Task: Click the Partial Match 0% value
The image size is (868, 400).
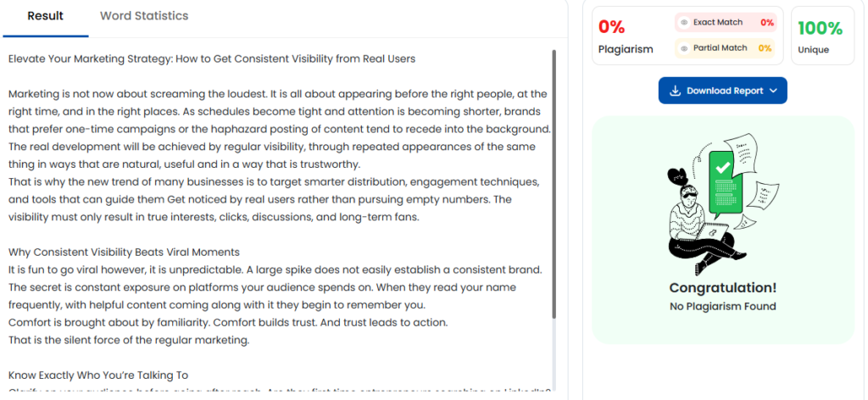Action: pyautogui.click(x=765, y=48)
